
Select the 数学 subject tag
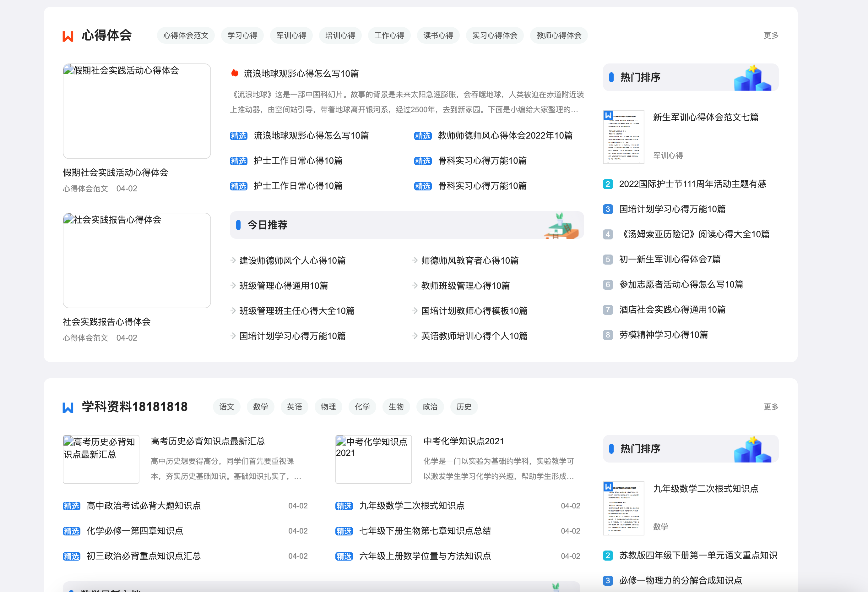point(260,407)
